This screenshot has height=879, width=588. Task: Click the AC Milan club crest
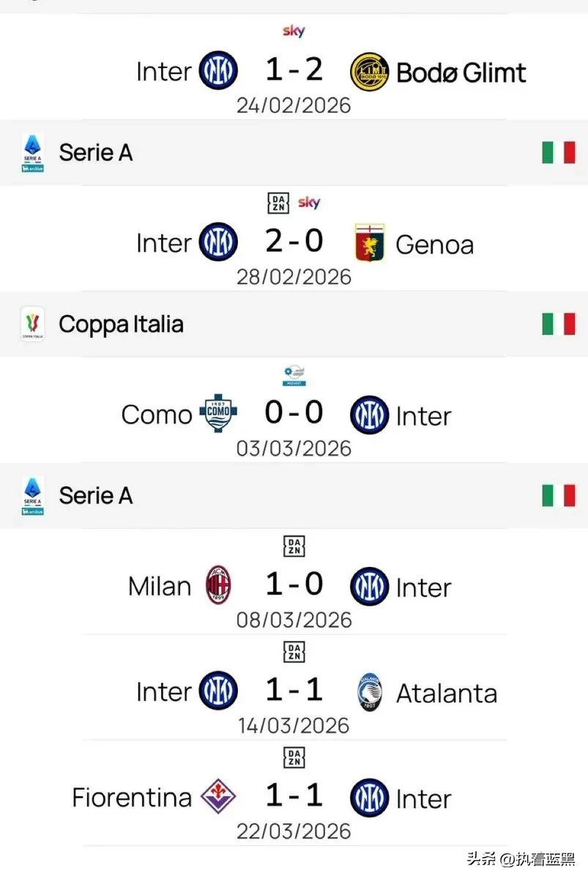(x=218, y=586)
